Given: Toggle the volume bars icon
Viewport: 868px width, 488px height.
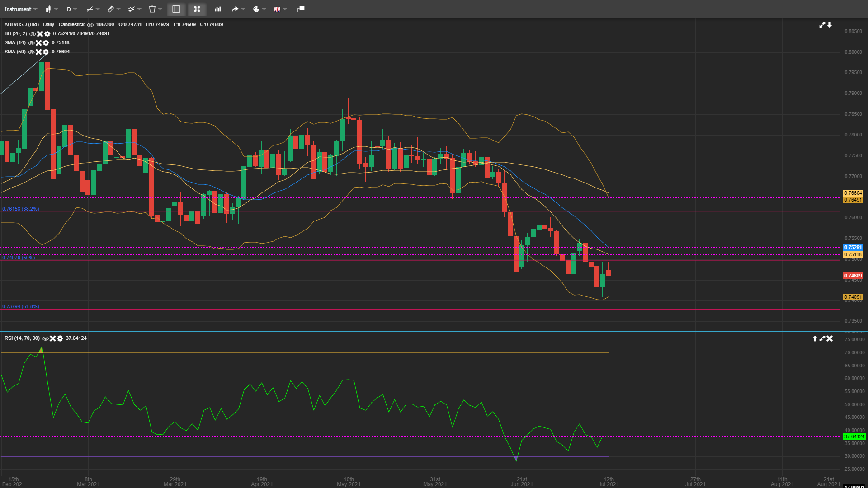Looking at the screenshot, I should click(x=218, y=9).
